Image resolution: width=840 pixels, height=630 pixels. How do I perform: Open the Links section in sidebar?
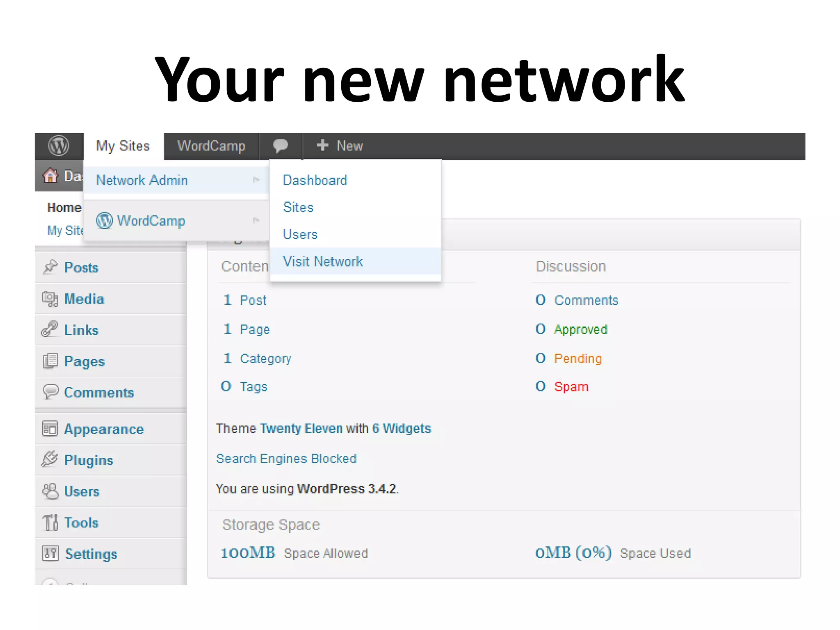click(81, 330)
